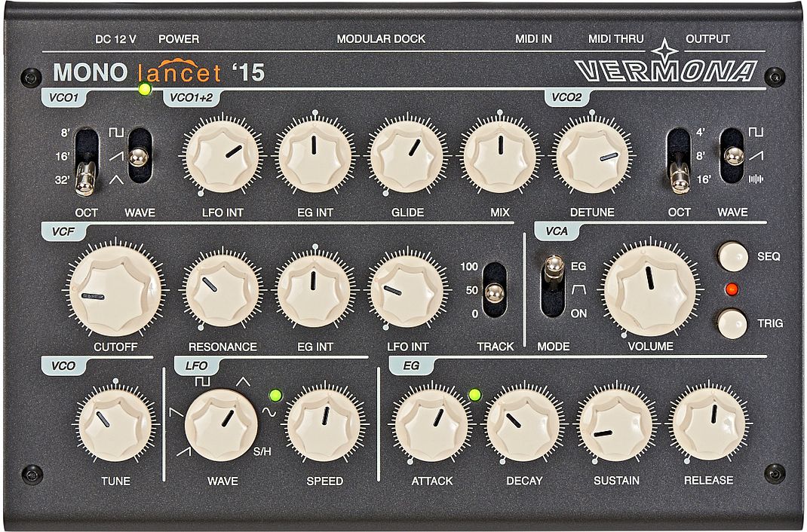The width and height of the screenshot is (807, 532).
Task: Select the square wave icon for VCO1
Action: 116,131
